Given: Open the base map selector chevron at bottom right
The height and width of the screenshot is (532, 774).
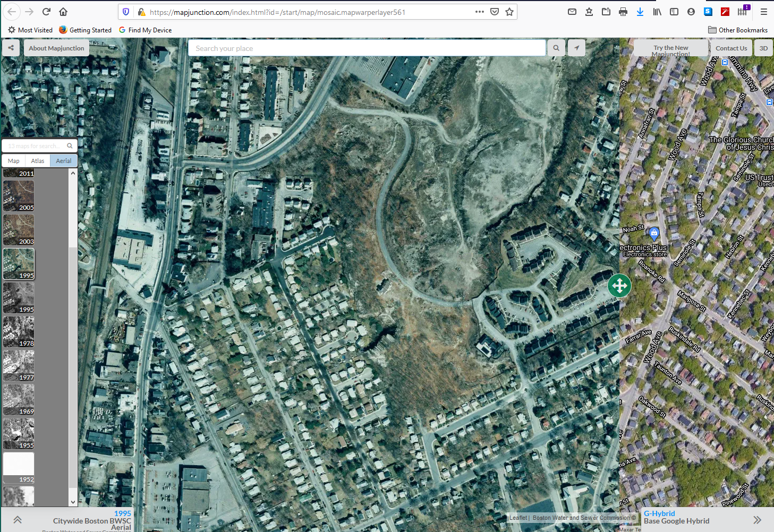Looking at the screenshot, I should point(758,520).
